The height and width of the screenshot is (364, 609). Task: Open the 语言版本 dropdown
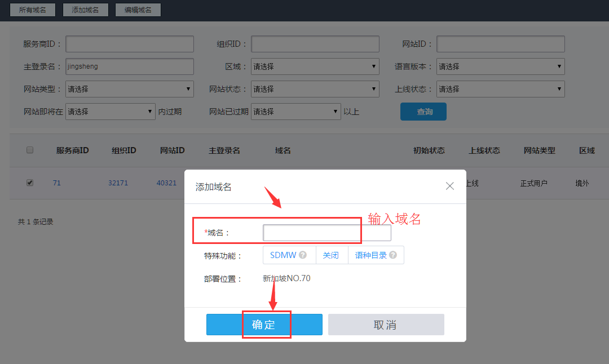tap(500, 66)
